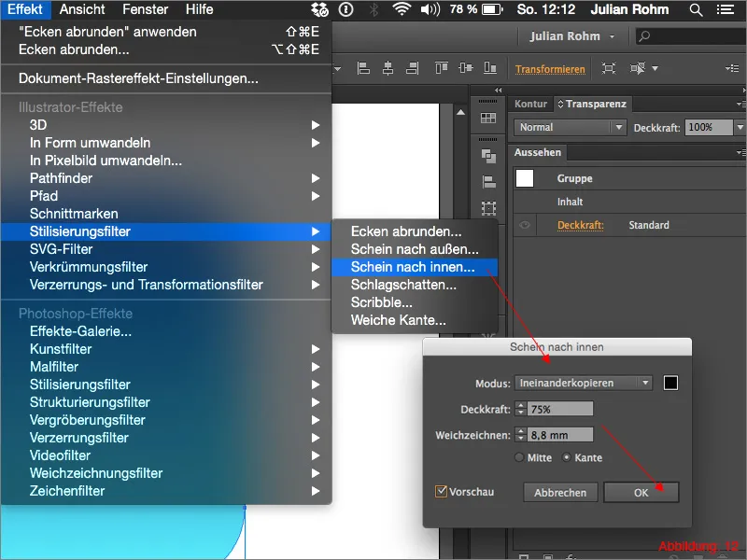747x560 pixels.
Task: Open the Pathfinder panel icon
Action: pos(488,156)
